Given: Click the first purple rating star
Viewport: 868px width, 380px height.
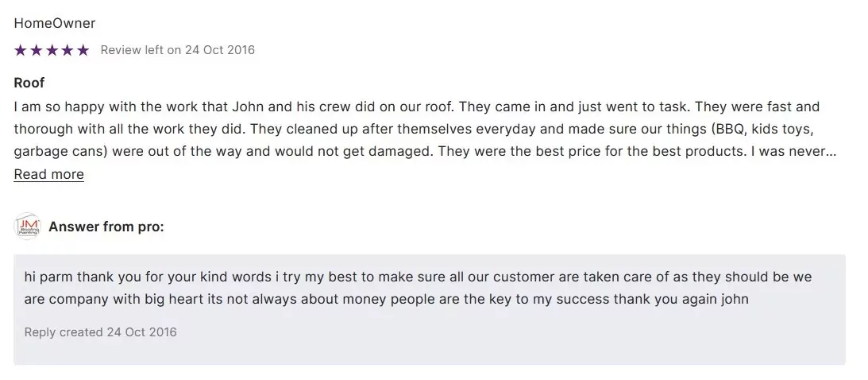Looking at the screenshot, I should 21,50.
